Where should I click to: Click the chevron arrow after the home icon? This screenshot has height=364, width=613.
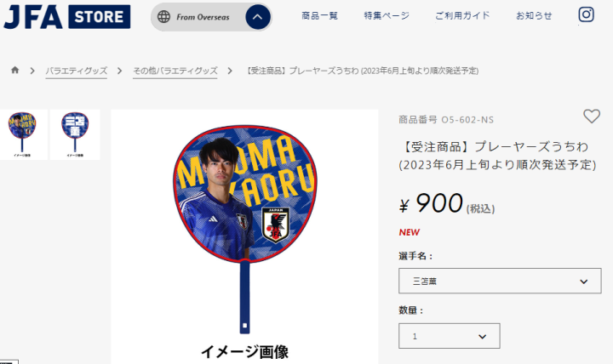tap(32, 71)
